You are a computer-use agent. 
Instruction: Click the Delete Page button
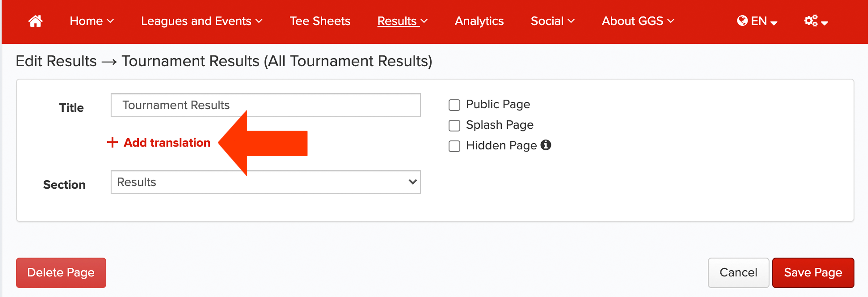[61, 272]
